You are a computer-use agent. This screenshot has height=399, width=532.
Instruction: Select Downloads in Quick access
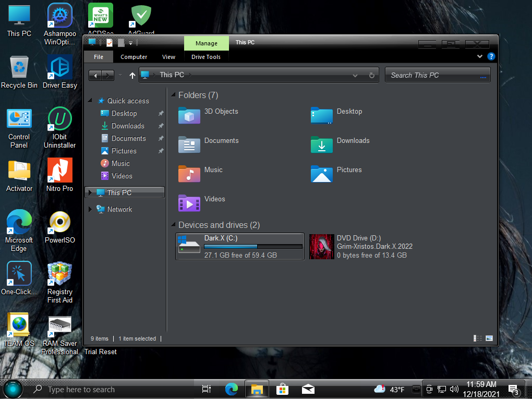127,126
